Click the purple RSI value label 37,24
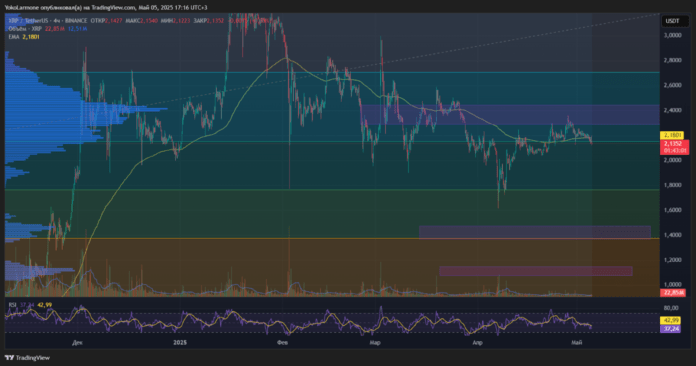 pyautogui.click(x=671, y=329)
